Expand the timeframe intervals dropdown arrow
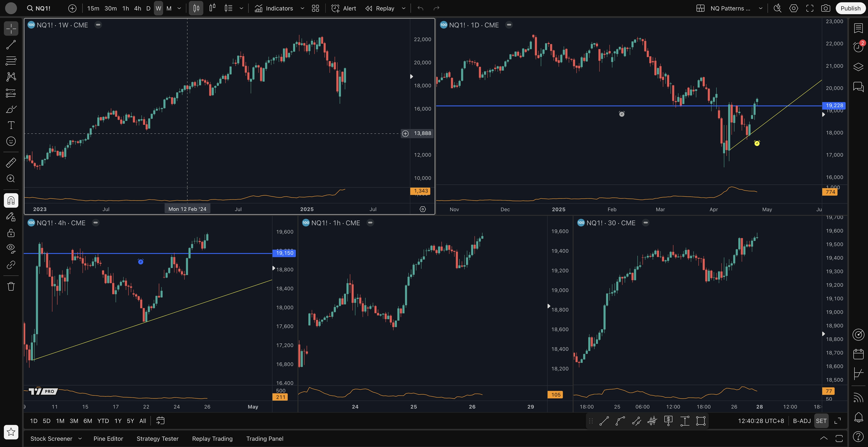 (179, 8)
